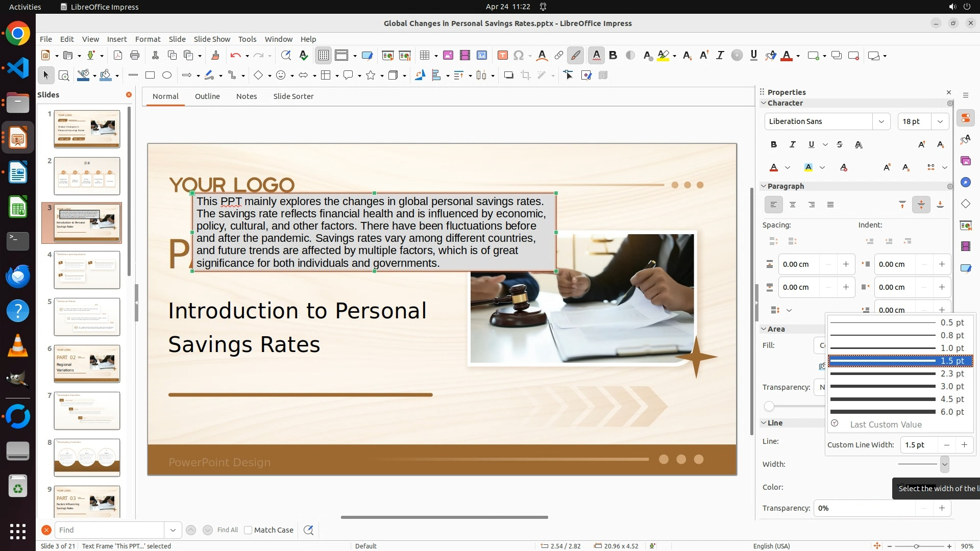Screen dimensions: 980x551
Task: Enable the Match Case checkbox
Action: pyautogui.click(x=248, y=530)
